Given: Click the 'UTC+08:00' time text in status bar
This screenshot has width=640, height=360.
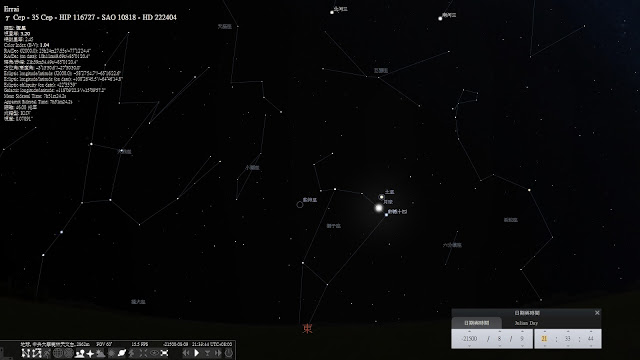Looking at the screenshot, I should point(222,344).
